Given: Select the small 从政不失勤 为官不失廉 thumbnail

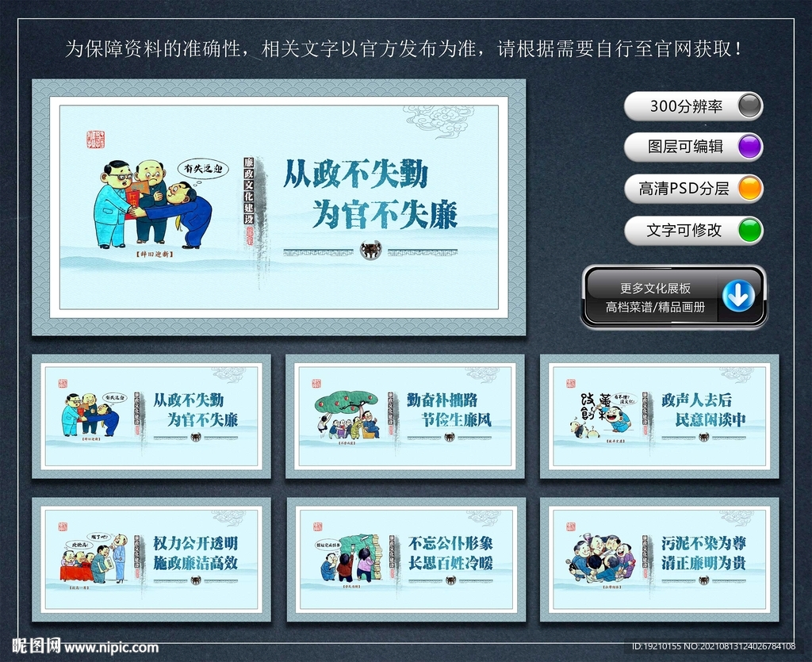Looking at the screenshot, I should [x=151, y=416].
